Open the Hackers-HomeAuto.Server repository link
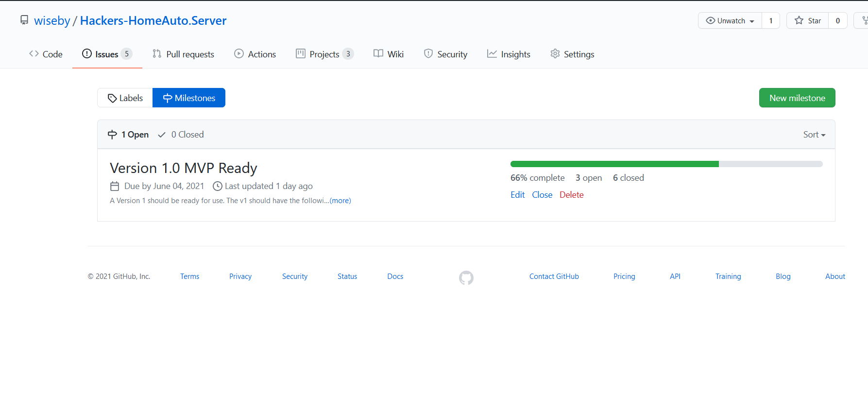Viewport: 868px width, 396px height. 153,20
